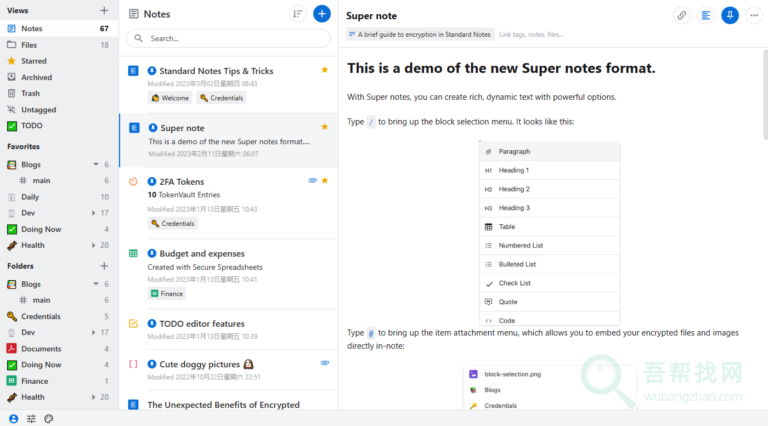
Task: Collapse the Blogs folder under Folders
Action: [x=95, y=284]
